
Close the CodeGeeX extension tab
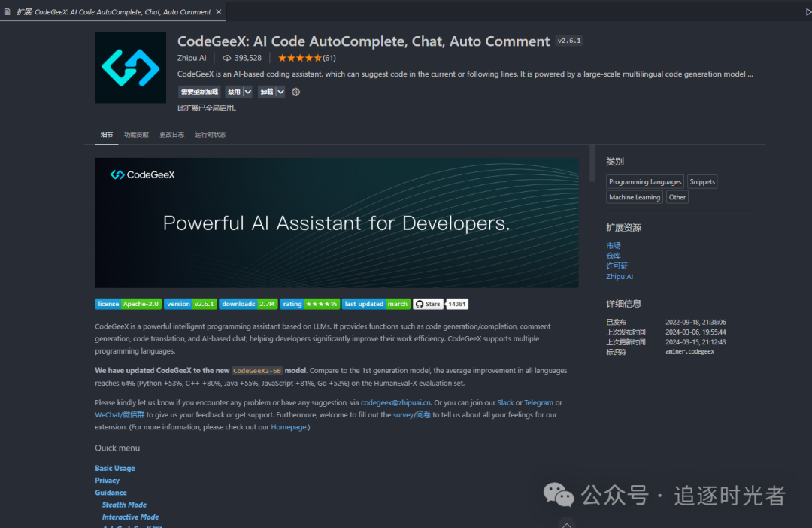pyautogui.click(x=219, y=11)
